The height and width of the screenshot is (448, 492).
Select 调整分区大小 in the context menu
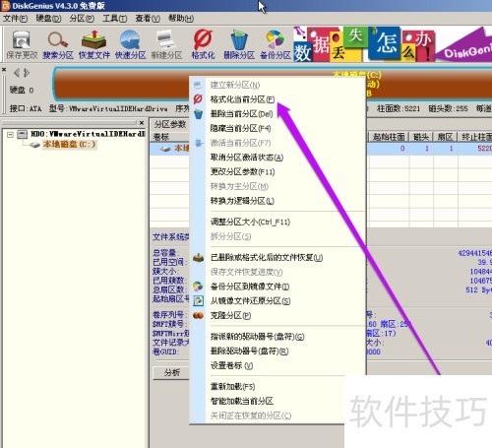click(x=250, y=223)
